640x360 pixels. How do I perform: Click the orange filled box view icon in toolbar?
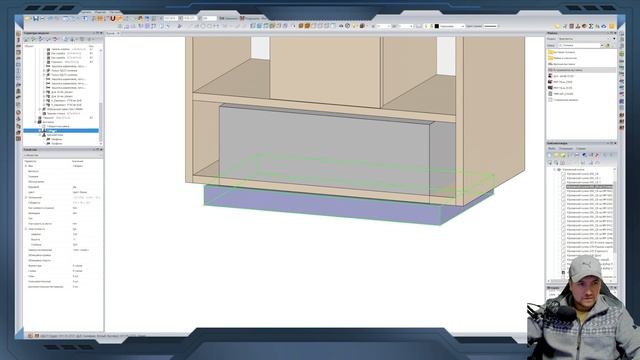pyautogui.click(x=307, y=26)
